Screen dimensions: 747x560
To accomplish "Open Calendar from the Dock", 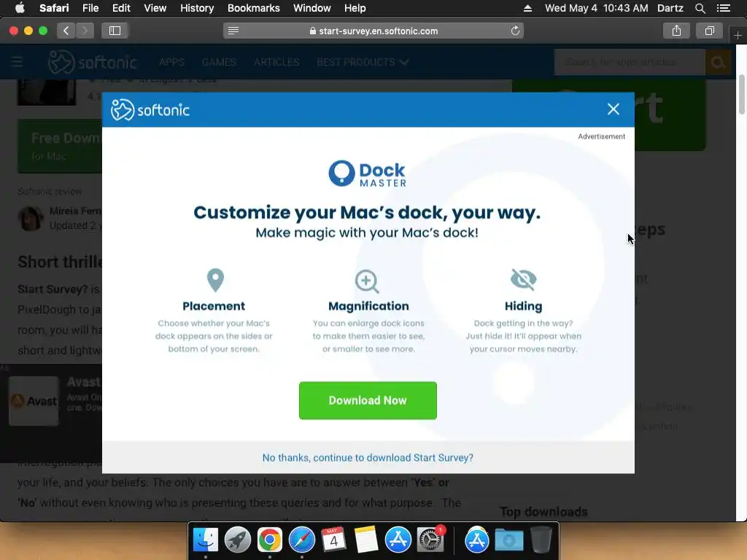I will click(333, 540).
